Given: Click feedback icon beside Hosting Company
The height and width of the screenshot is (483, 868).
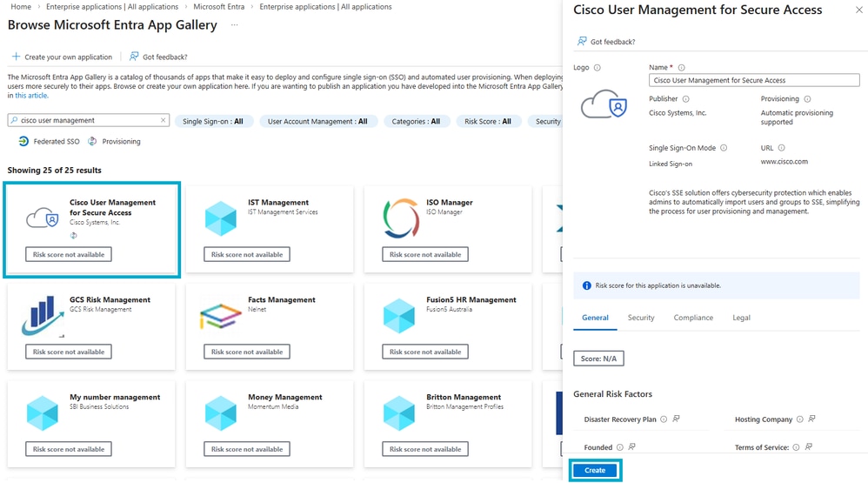Looking at the screenshot, I should click(x=811, y=419).
